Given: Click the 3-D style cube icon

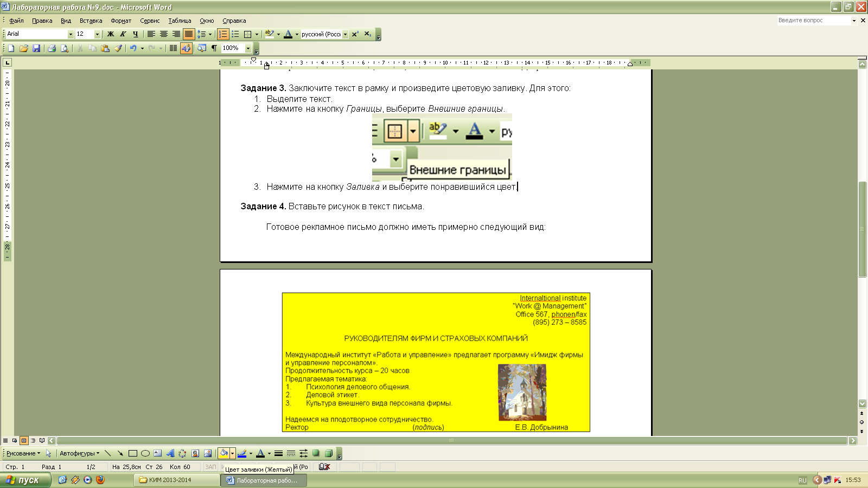Looking at the screenshot, I should click(x=329, y=453).
